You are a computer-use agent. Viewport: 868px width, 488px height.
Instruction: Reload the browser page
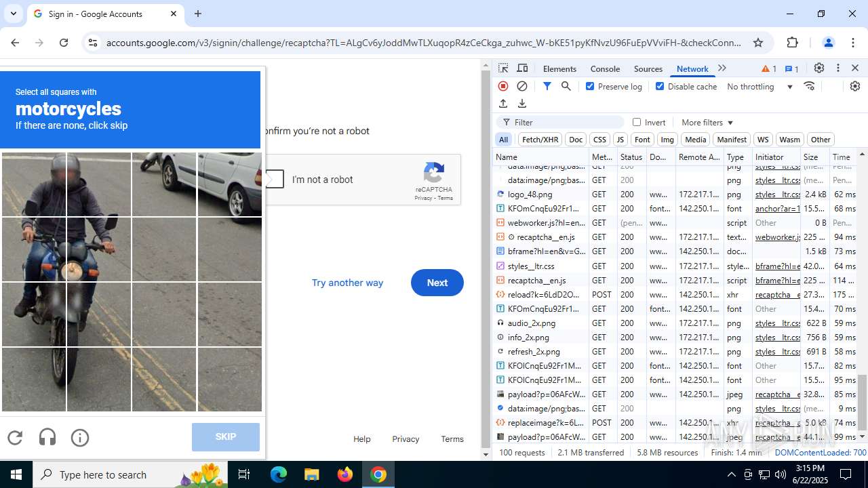pos(64,43)
